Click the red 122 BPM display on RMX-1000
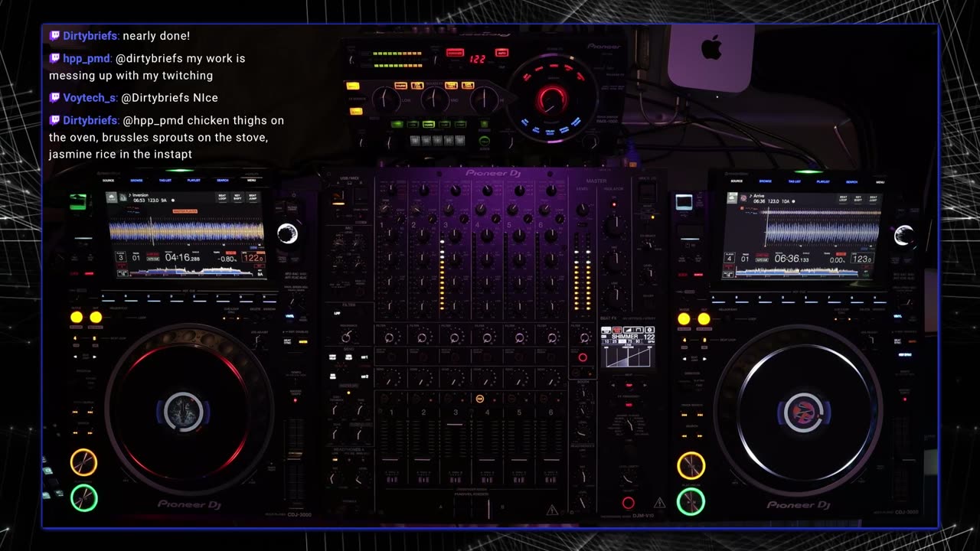Image resolution: width=980 pixels, height=551 pixels. coord(478,60)
